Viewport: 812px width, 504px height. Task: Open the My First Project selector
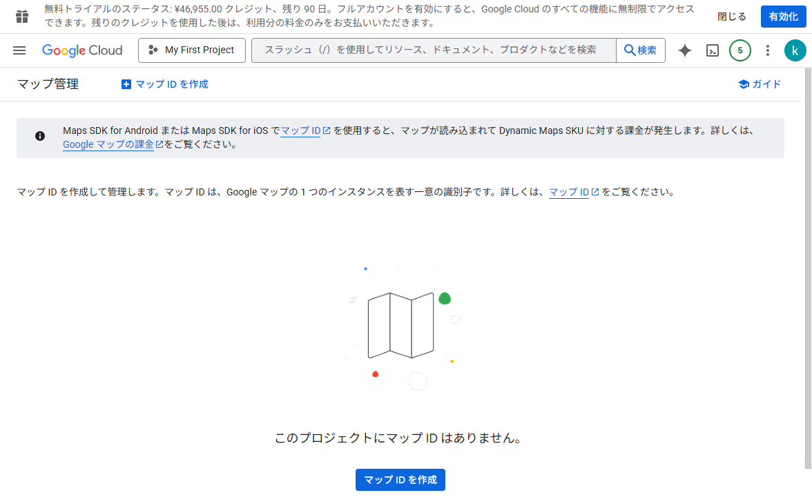click(192, 50)
